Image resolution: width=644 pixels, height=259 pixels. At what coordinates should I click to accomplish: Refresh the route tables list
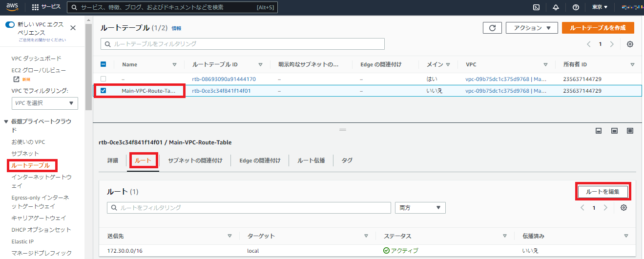[492, 28]
